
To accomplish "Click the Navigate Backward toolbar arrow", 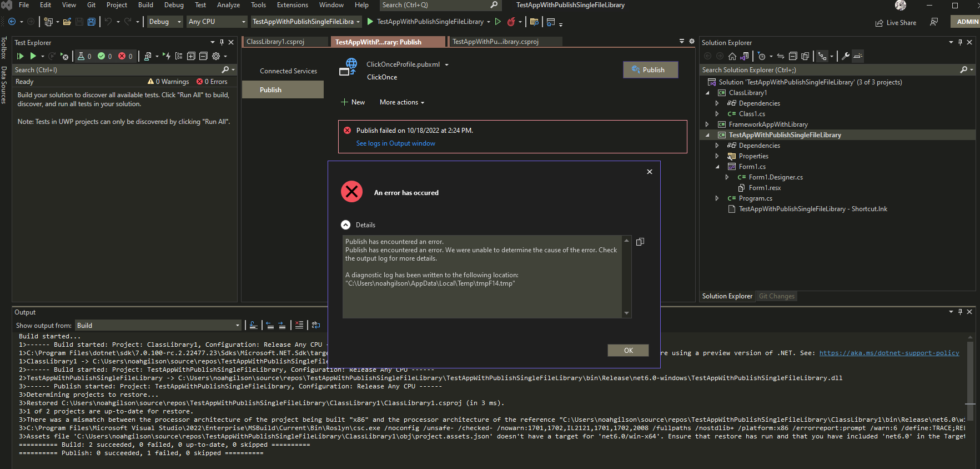I will tap(12, 22).
